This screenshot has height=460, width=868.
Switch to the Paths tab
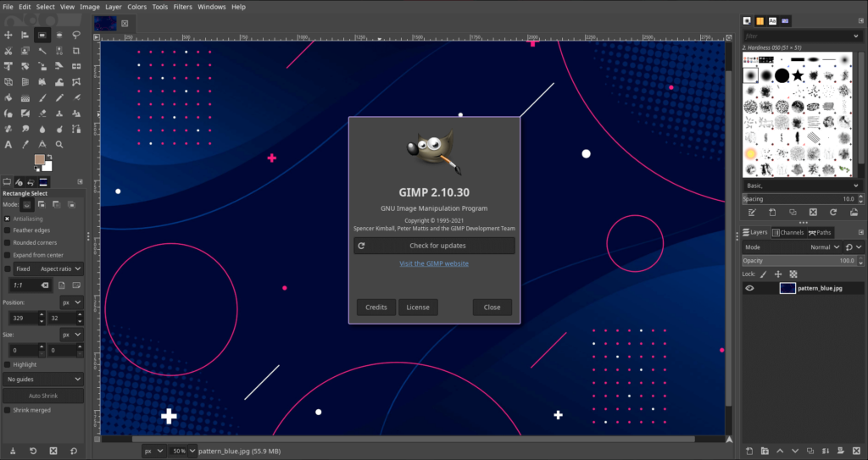820,232
